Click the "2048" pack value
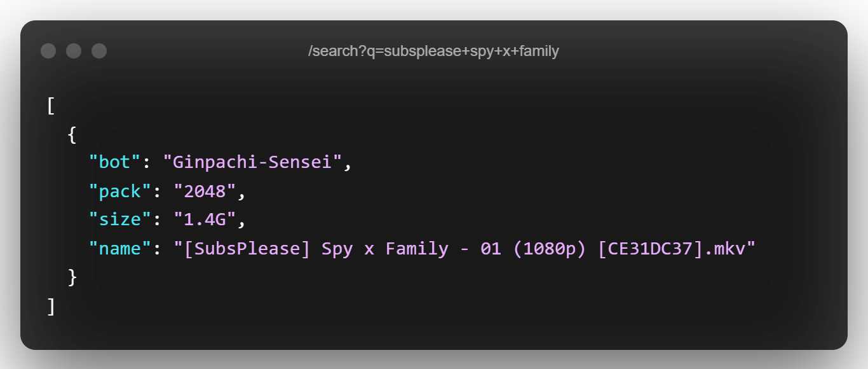Image resolution: width=868 pixels, height=369 pixels. tap(205, 191)
